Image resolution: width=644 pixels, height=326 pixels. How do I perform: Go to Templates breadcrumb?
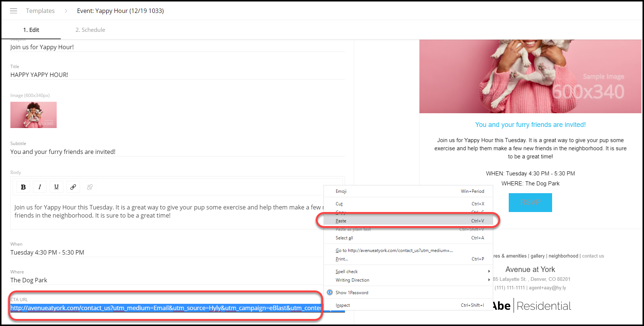pyautogui.click(x=40, y=11)
